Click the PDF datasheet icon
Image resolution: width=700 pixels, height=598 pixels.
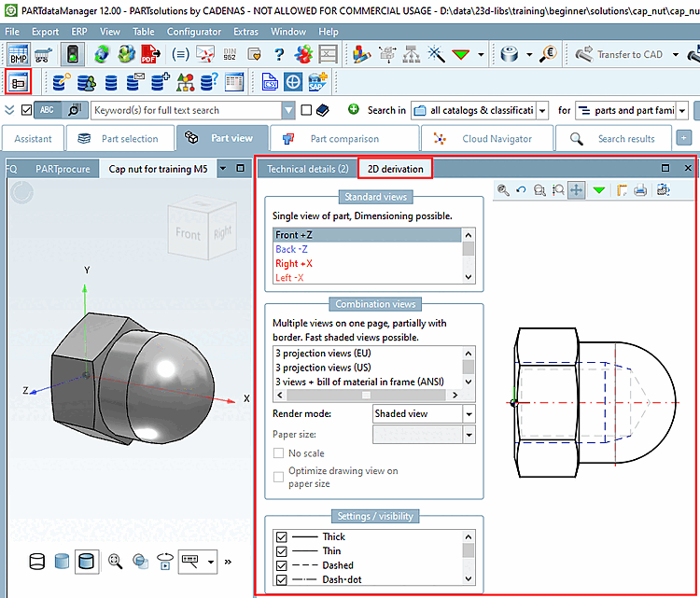point(149,54)
